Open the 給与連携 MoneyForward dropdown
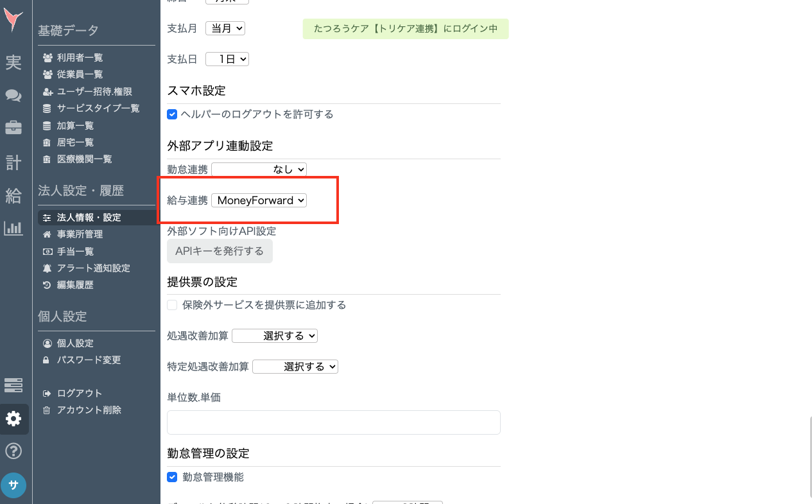The width and height of the screenshot is (812, 504). (259, 200)
